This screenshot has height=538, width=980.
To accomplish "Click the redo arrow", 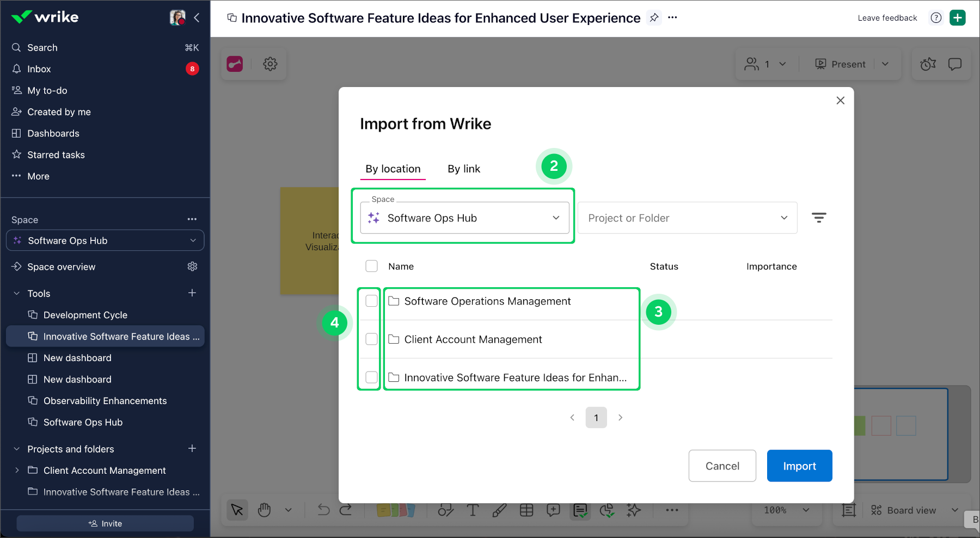I will coord(346,510).
